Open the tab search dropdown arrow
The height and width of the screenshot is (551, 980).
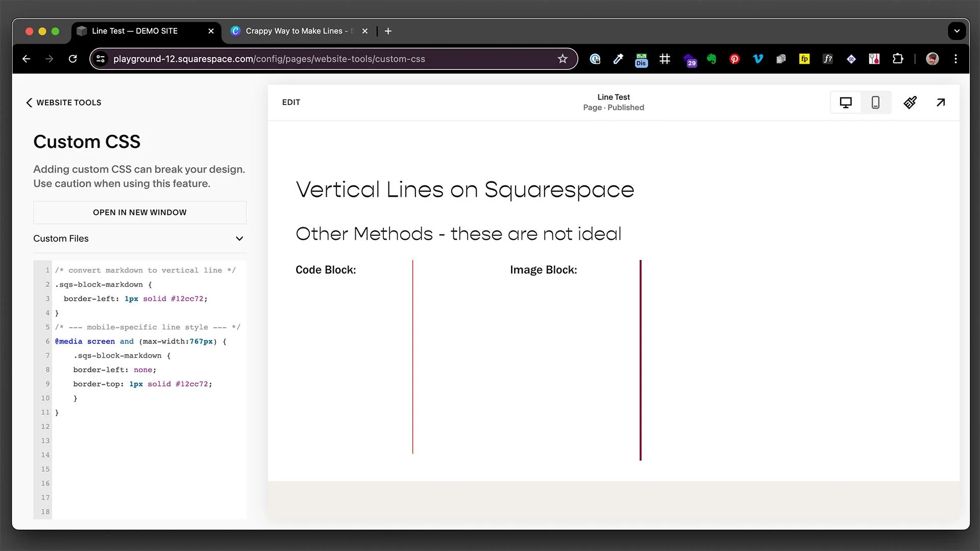[x=957, y=31]
